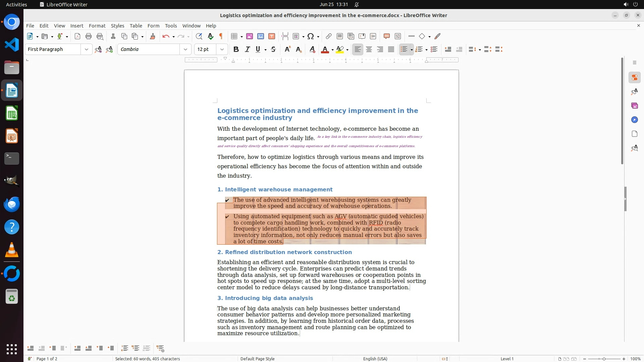Click the Insert Image icon

click(250, 36)
